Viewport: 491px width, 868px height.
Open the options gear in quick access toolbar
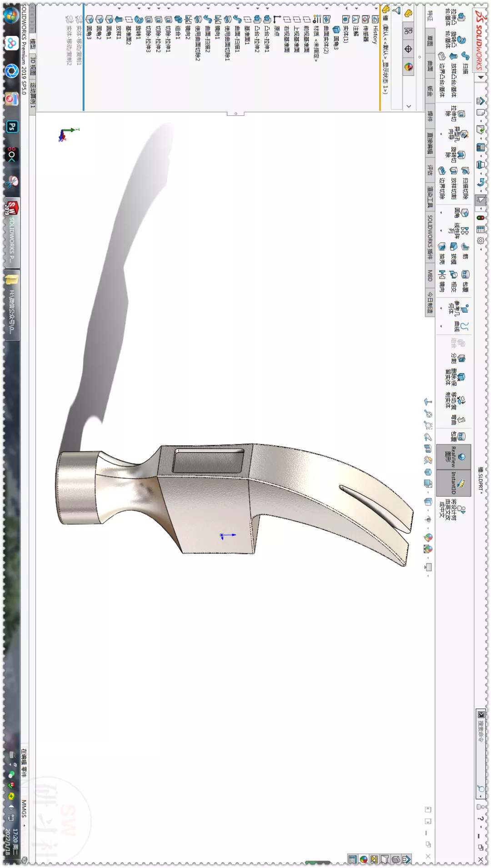point(481,240)
